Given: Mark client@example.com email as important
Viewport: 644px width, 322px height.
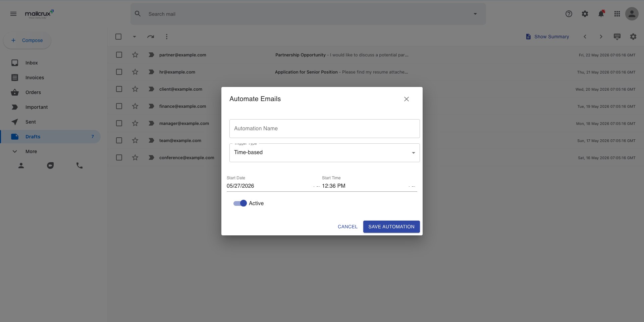Looking at the screenshot, I should [x=151, y=89].
